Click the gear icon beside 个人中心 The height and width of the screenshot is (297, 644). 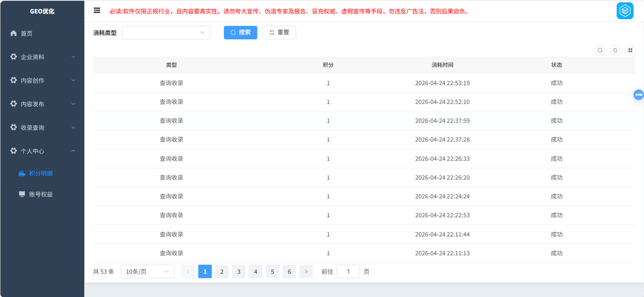coord(14,151)
